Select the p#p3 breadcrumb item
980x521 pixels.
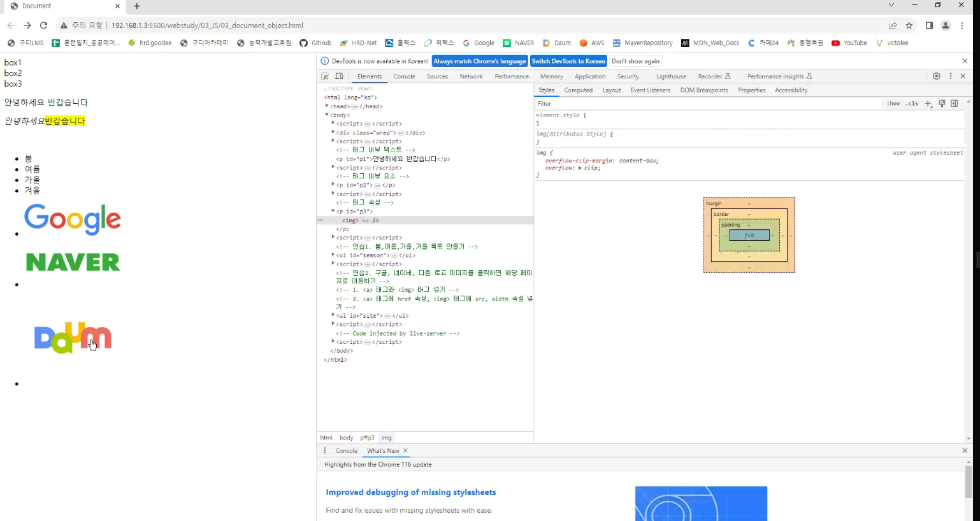(367, 438)
